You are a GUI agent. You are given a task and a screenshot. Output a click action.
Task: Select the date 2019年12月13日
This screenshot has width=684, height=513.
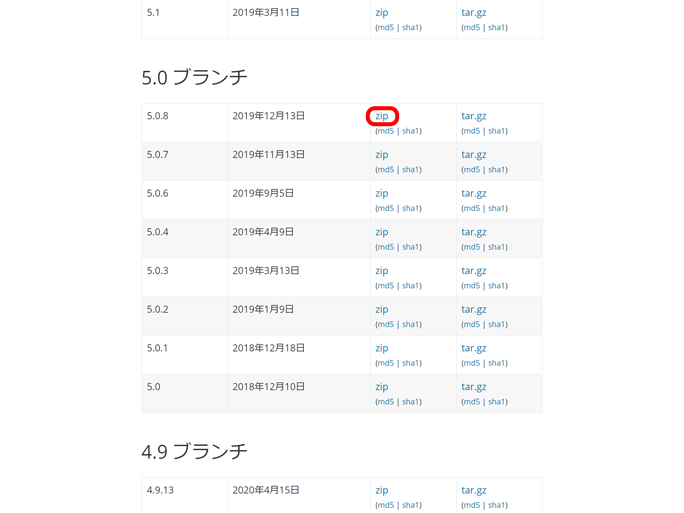(x=268, y=116)
